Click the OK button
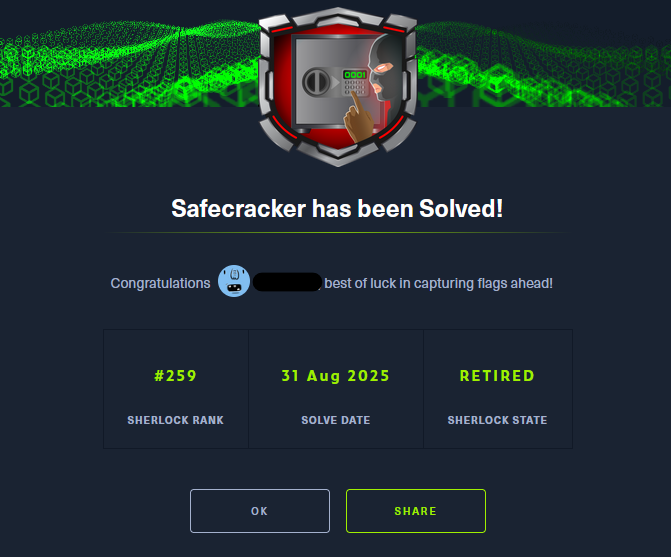 pos(260,511)
